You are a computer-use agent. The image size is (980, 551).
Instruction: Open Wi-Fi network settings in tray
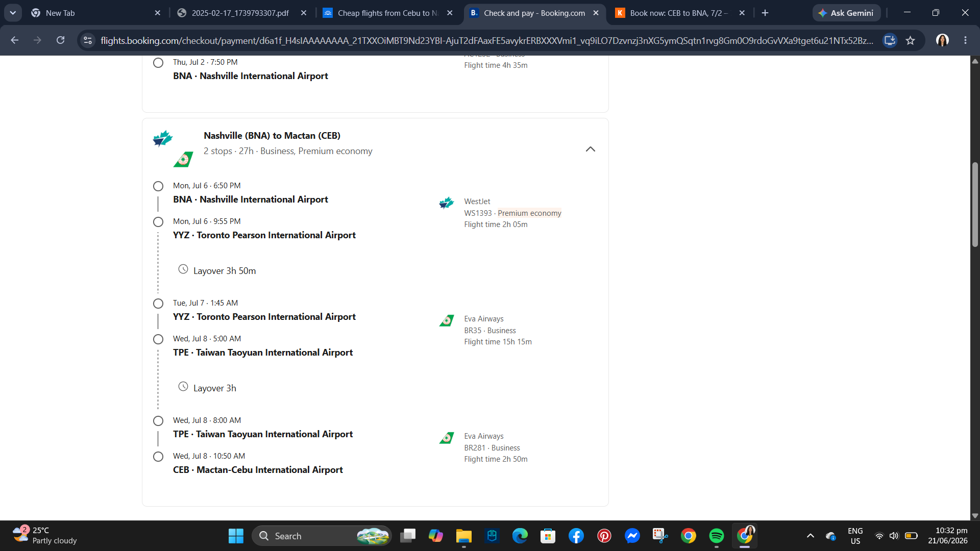click(879, 536)
